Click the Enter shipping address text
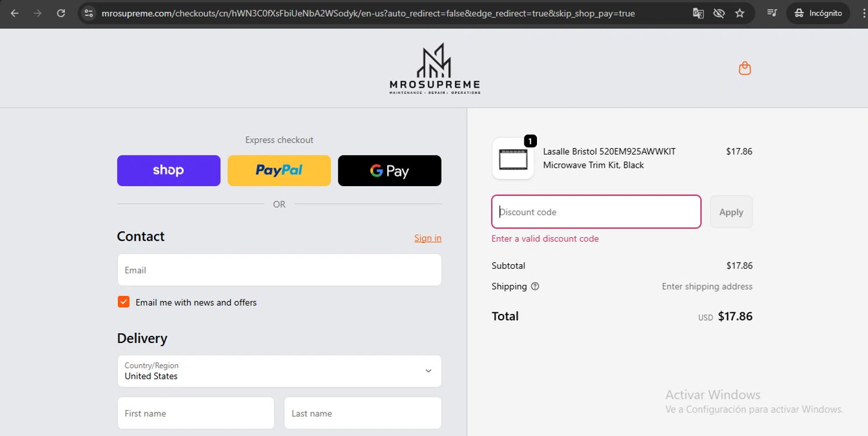868x436 pixels. tap(707, 286)
